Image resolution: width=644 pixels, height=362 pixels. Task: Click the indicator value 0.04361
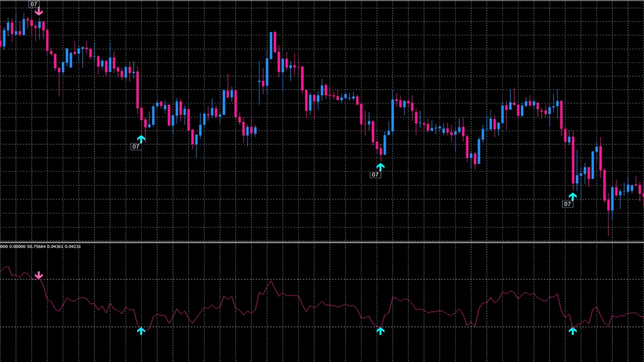coord(54,246)
